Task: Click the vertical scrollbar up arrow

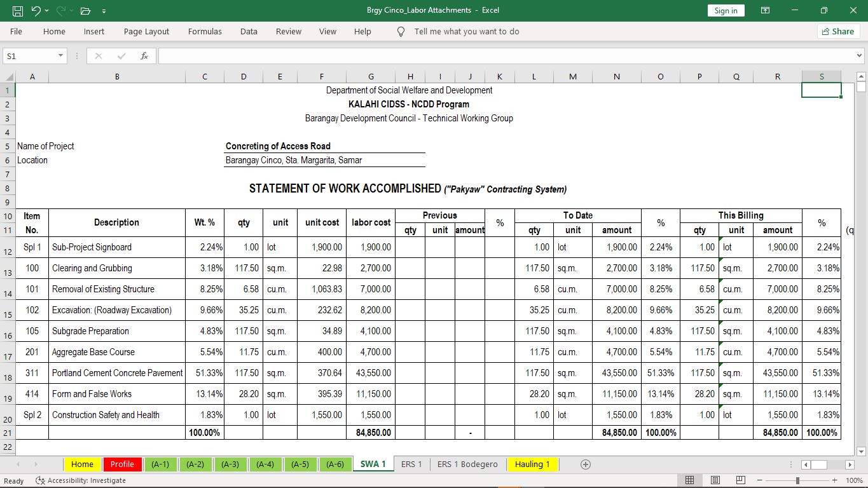Action: [x=862, y=77]
